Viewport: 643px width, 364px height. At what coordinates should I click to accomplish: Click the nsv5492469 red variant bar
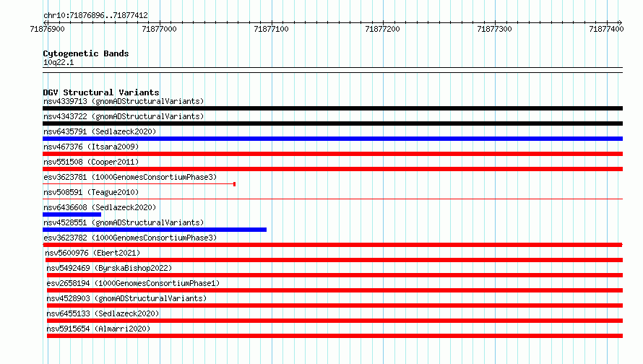coord(335,275)
